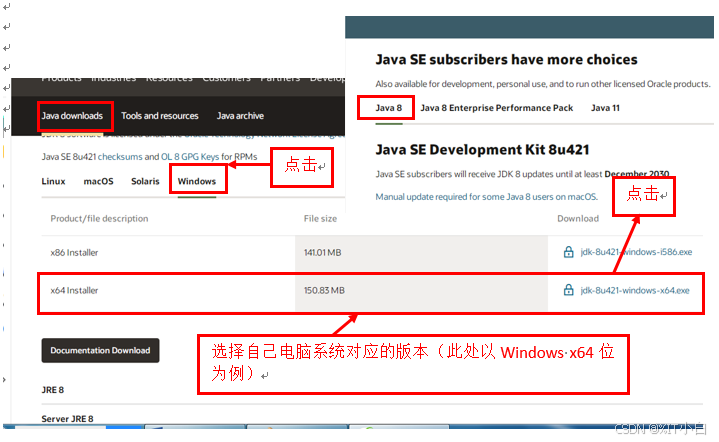
Task: Select the macOS platform tab
Action: [x=98, y=181]
